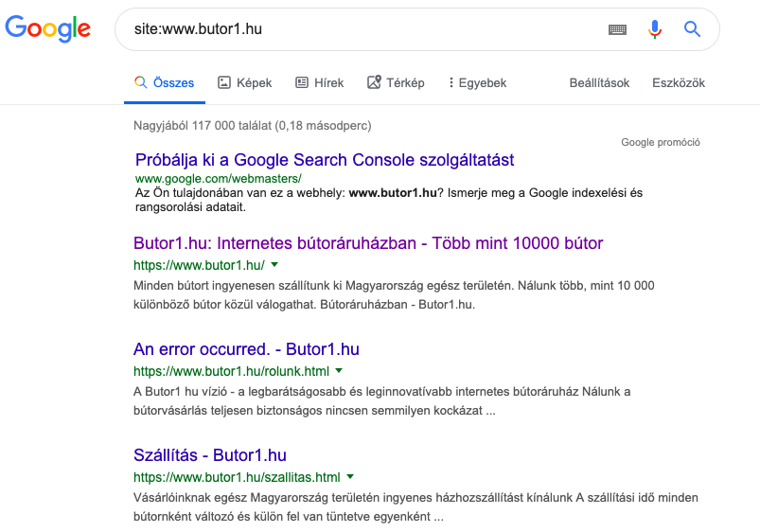The width and height of the screenshot is (760, 532).
Task: Switch to the Képek tab
Action: pos(245,83)
